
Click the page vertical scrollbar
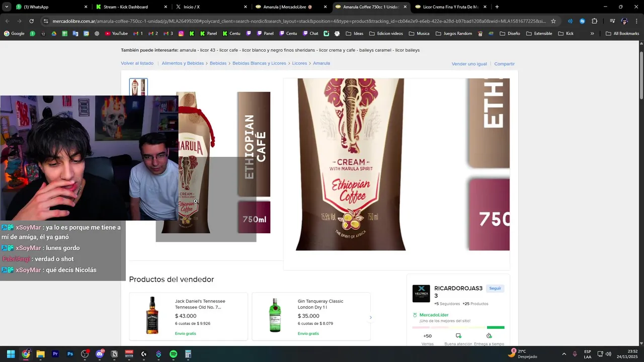[641, 75]
